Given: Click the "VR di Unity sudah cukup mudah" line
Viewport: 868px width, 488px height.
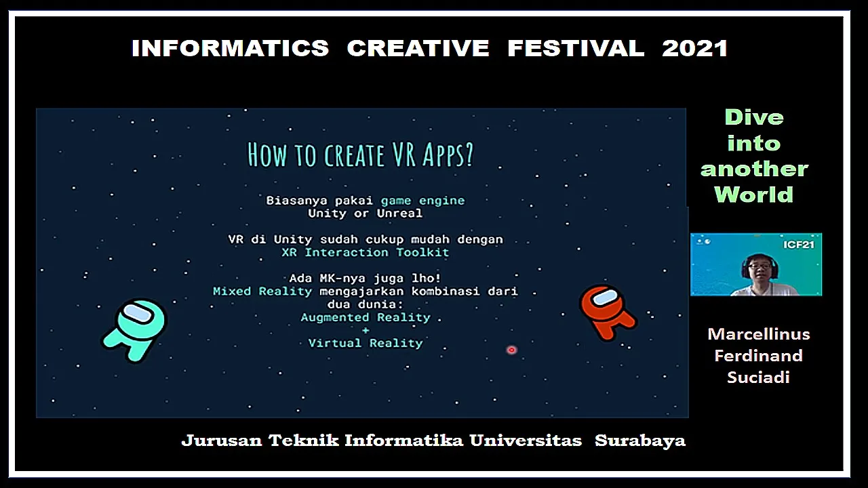Looking at the screenshot, I should [366, 239].
